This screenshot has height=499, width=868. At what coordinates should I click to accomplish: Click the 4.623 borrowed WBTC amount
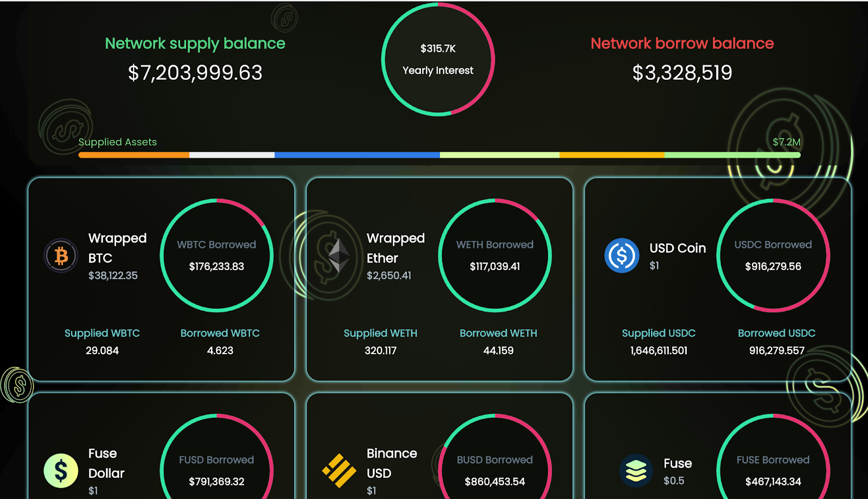click(220, 350)
